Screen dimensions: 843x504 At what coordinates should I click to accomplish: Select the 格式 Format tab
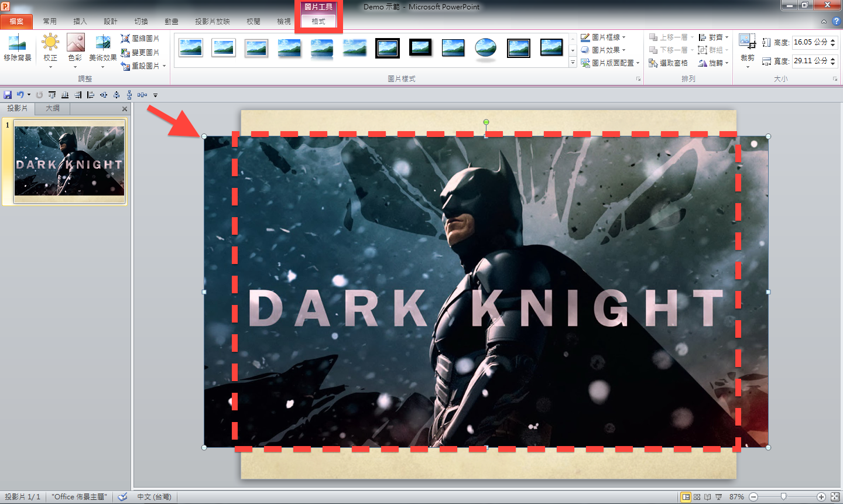318,22
